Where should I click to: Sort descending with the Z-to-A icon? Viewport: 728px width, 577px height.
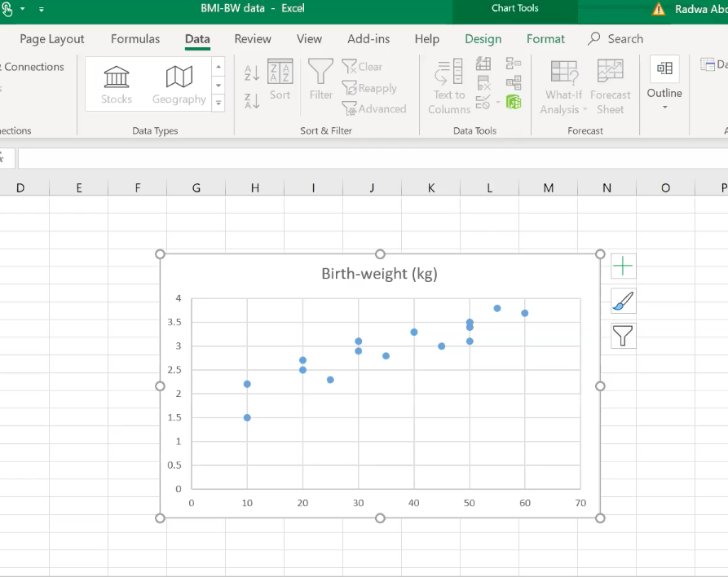point(252,101)
